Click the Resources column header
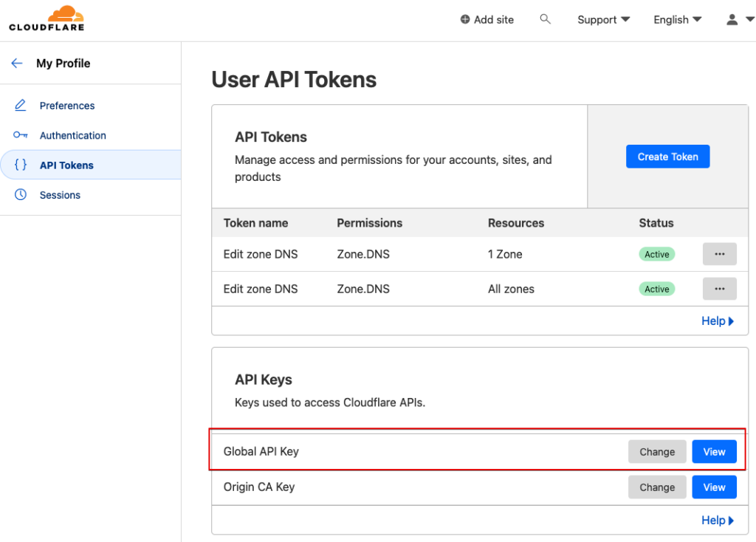 click(x=516, y=223)
